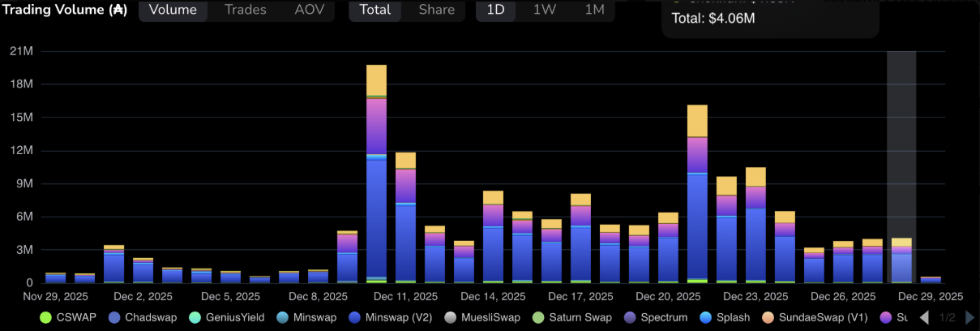Open the AOV tab
980x331 pixels.
[x=309, y=11]
